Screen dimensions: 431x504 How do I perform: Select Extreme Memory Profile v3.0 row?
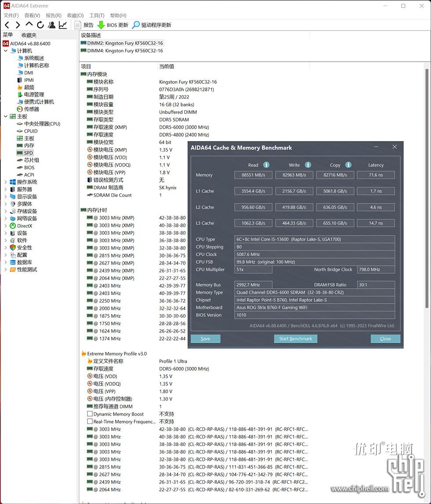pos(114,354)
